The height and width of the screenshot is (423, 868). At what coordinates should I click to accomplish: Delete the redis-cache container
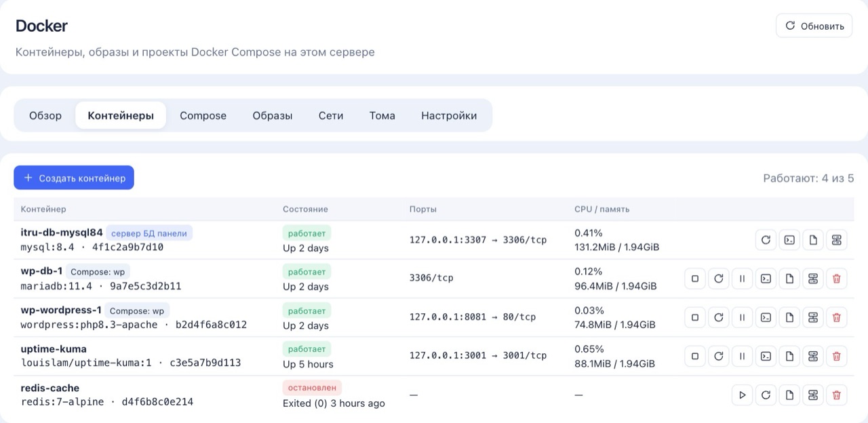pyautogui.click(x=837, y=395)
